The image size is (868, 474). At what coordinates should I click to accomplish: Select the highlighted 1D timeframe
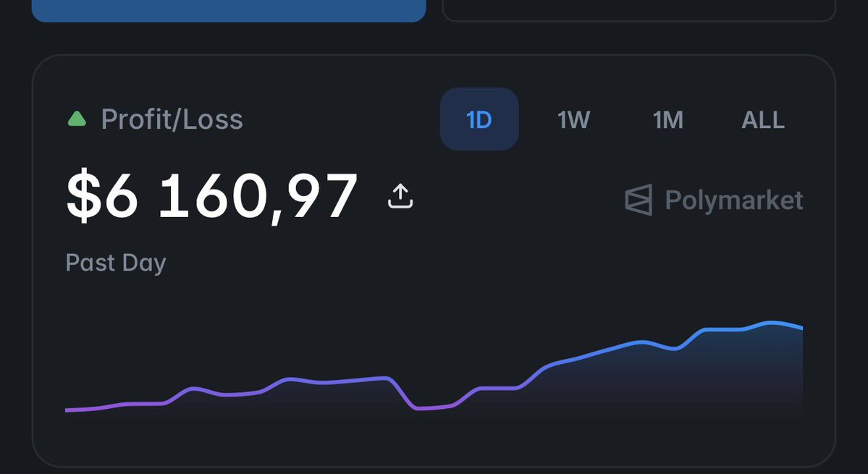(479, 119)
